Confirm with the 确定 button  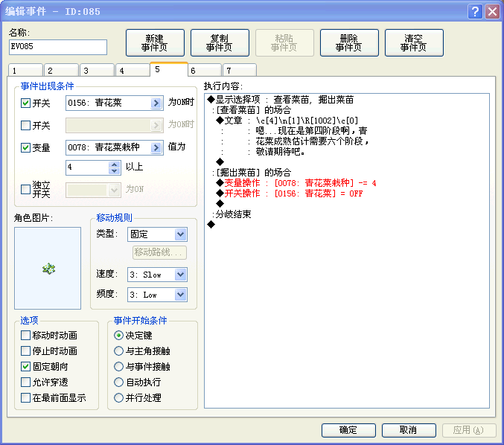[348, 430]
